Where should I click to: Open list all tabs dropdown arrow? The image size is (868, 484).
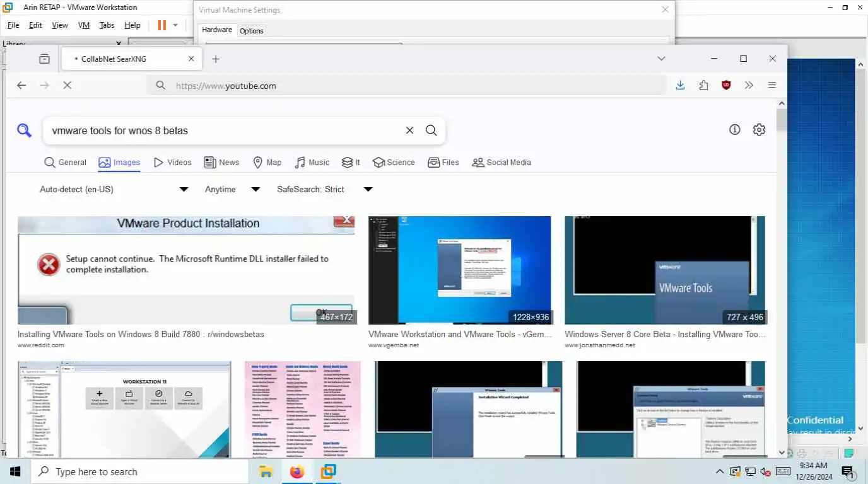tap(661, 59)
